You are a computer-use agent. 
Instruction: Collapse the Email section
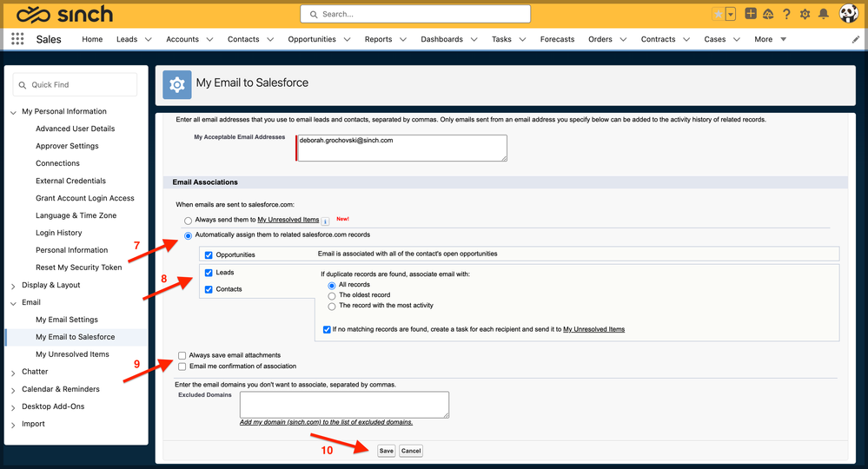(x=13, y=303)
